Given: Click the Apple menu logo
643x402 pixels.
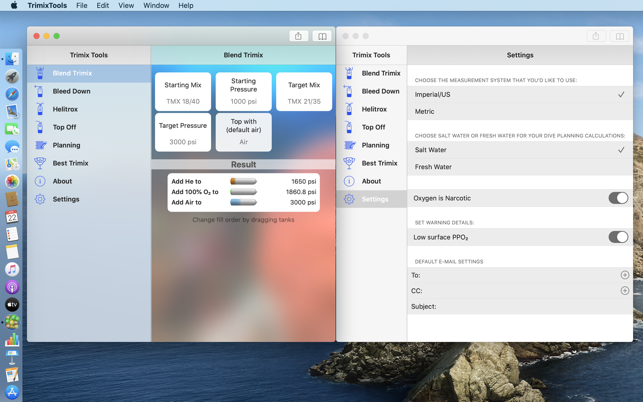Looking at the screenshot, I should 14,5.
